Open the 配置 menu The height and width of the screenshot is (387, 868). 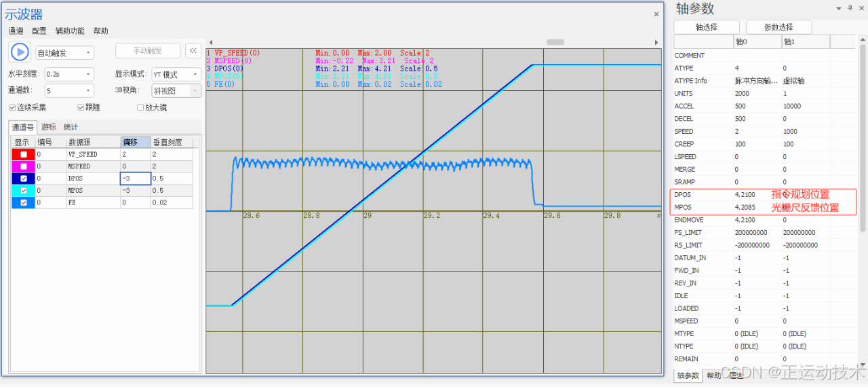tap(39, 31)
